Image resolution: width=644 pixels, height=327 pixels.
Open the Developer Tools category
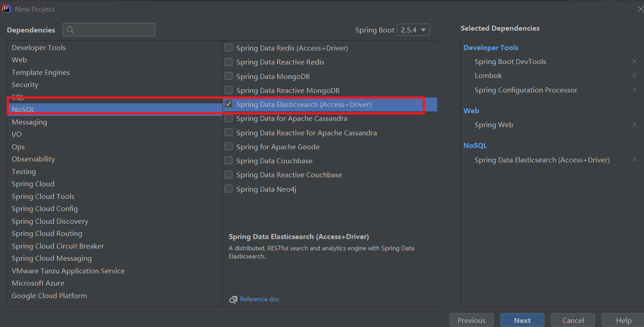[39, 48]
